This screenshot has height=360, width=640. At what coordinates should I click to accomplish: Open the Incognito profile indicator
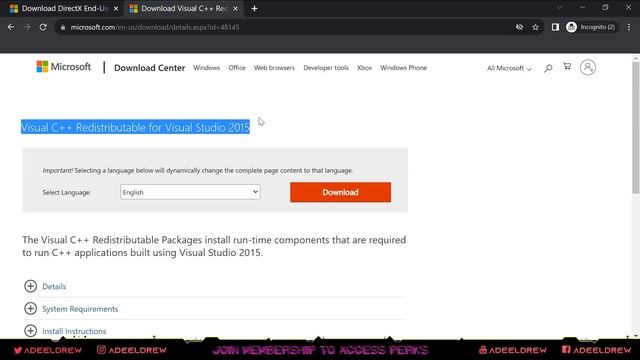coord(591,27)
